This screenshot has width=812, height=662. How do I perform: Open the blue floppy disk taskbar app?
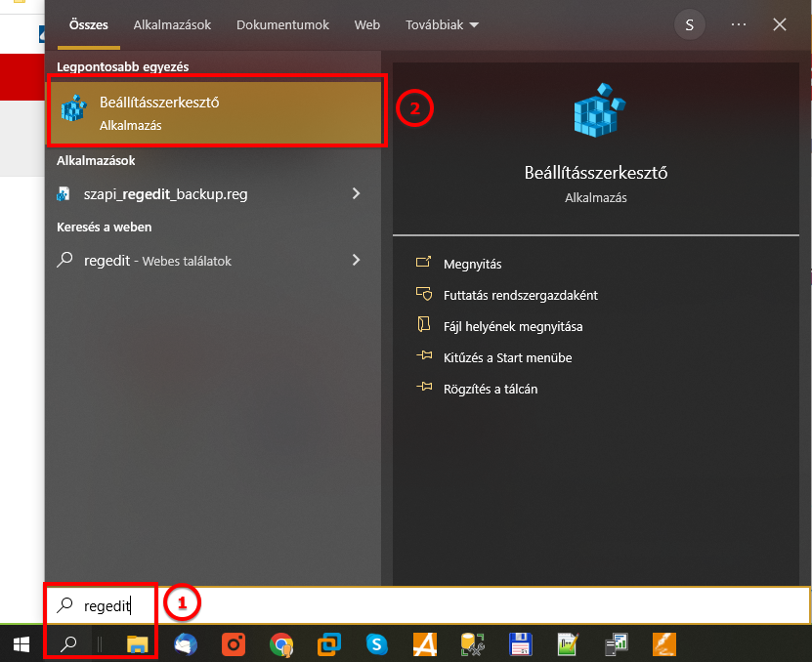click(521, 643)
